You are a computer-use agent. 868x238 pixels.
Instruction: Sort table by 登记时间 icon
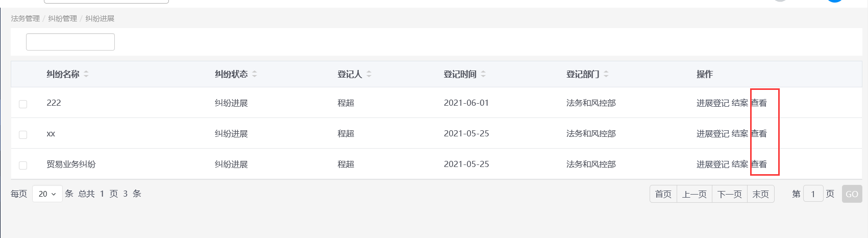coord(483,74)
